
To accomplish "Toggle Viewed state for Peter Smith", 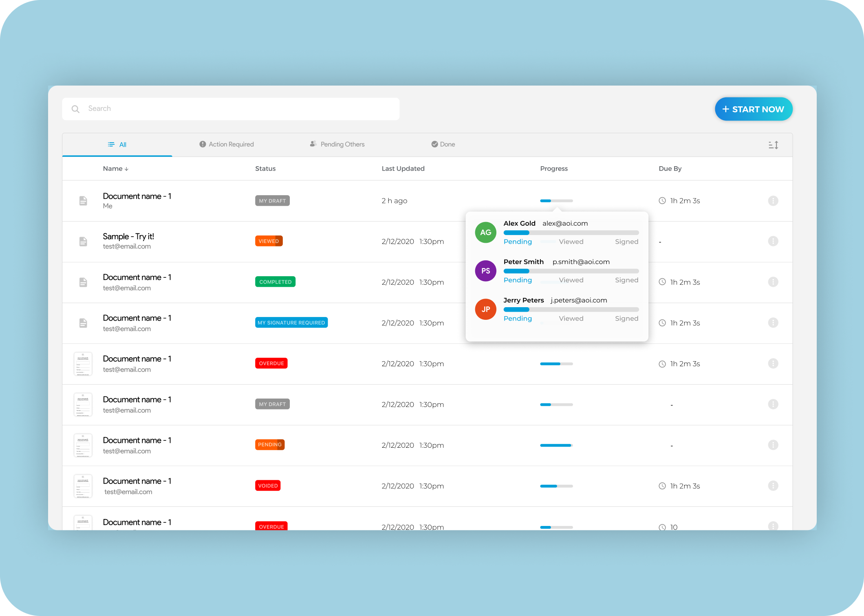I will [571, 280].
